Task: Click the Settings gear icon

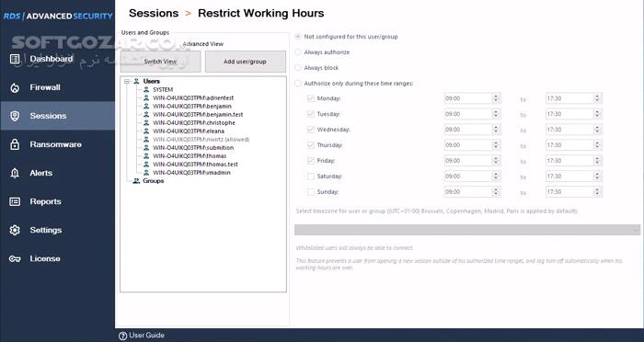Action: [x=15, y=231]
